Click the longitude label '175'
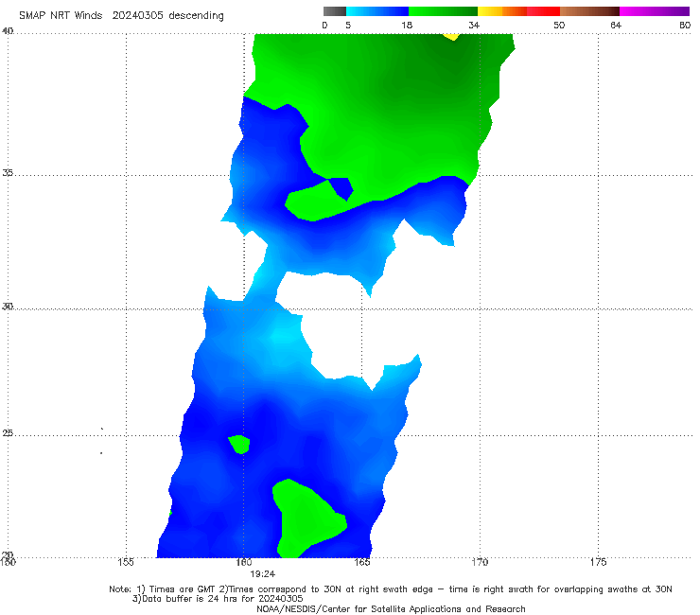This screenshot has width=700, height=615. tap(598, 562)
